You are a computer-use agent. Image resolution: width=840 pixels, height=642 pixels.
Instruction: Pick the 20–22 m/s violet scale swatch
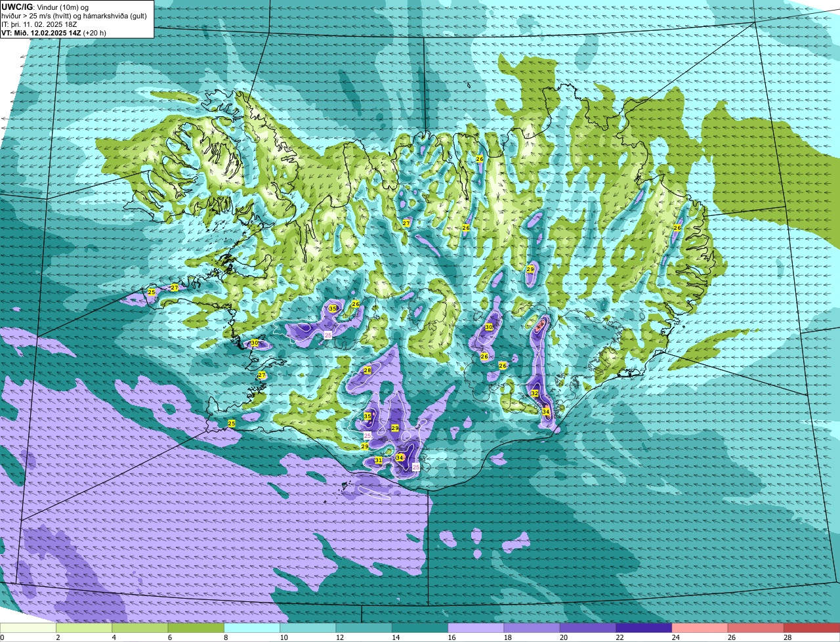[x=588, y=628]
